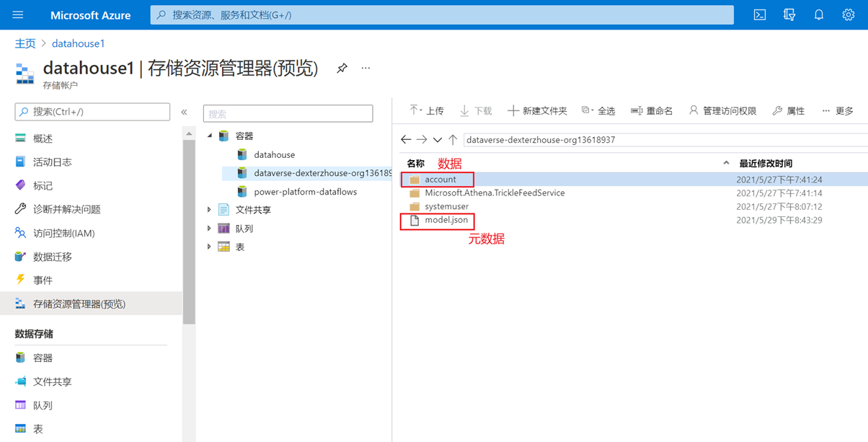Screen dimensions: 868x442
Task: Open Properties from the toolbar
Action: (x=788, y=110)
